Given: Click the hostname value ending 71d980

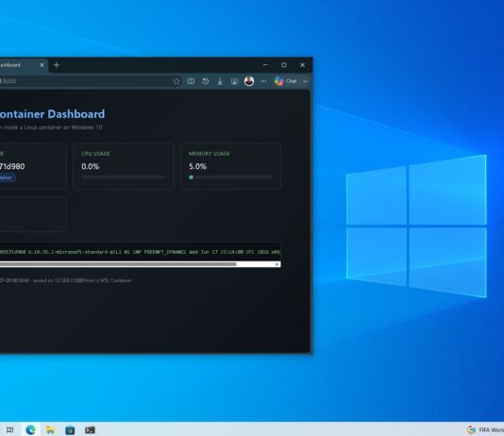Looking at the screenshot, I should tap(12, 166).
